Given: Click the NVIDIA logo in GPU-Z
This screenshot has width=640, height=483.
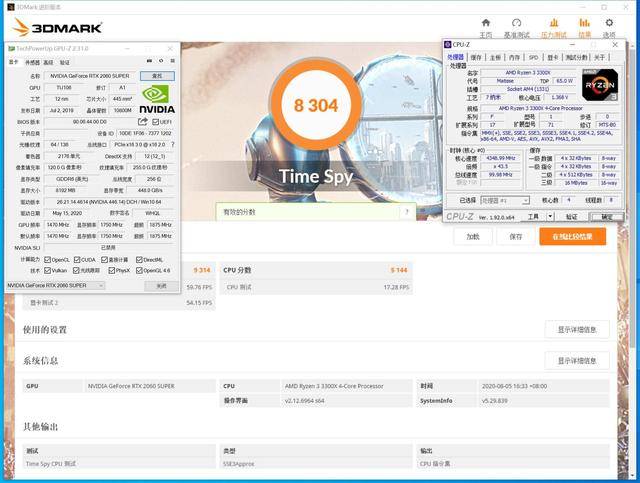Looking at the screenshot, I should point(157,97).
